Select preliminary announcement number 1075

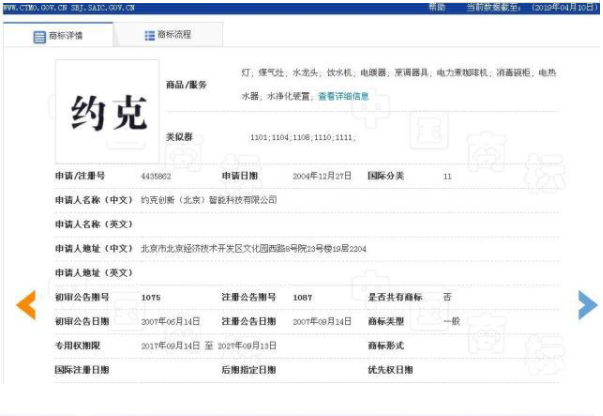[151, 298]
